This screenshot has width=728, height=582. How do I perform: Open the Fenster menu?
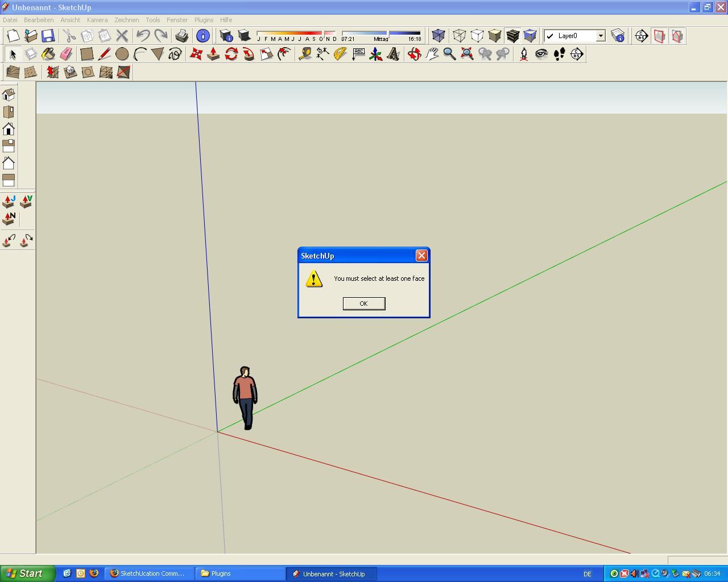coord(177,20)
